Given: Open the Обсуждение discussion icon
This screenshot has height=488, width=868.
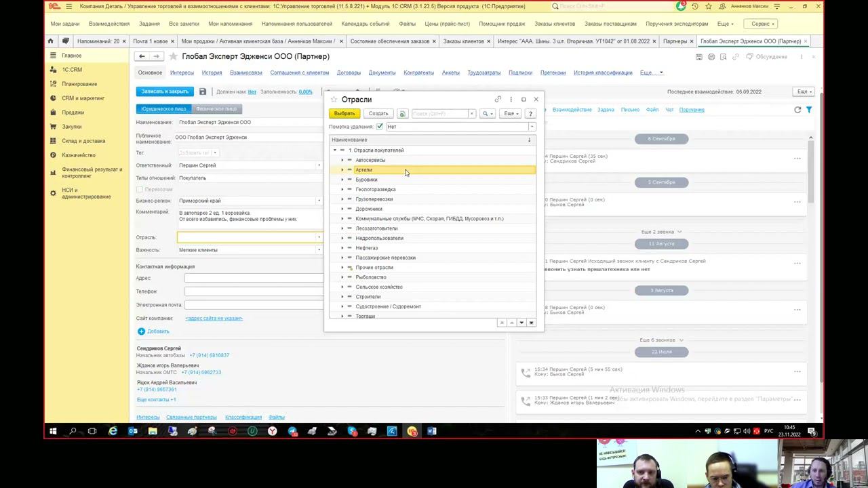Looking at the screenshot, I should pos(767,57).
